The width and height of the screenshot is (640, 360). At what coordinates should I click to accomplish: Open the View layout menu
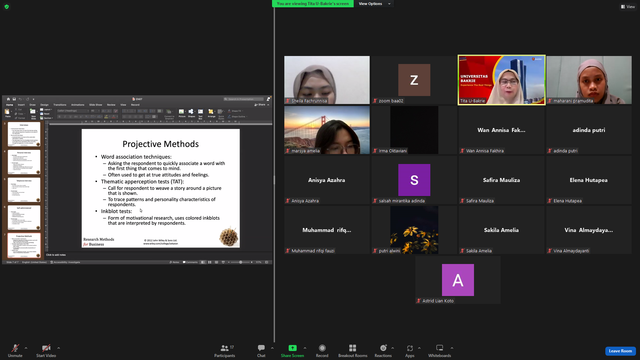coord(628,7)
